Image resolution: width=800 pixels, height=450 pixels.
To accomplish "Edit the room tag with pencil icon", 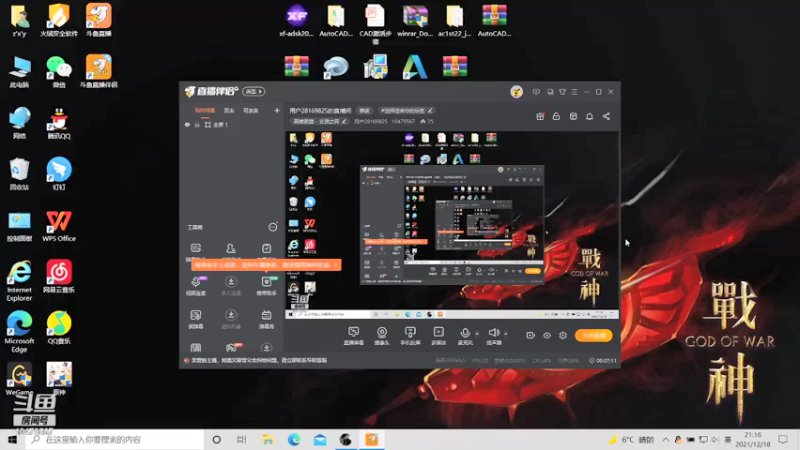I will [430, 110].
